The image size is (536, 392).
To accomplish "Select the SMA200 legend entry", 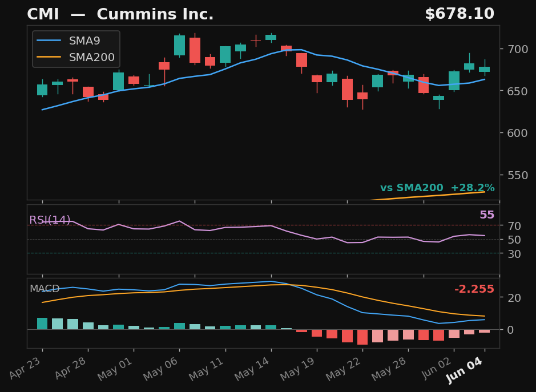I will 75,57.
